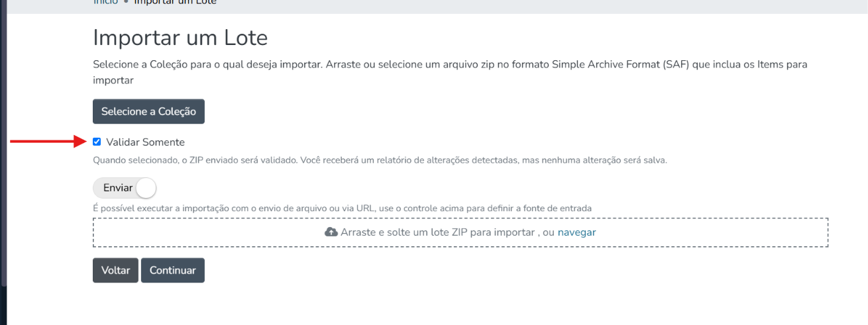The image size is (868, 325).
Task: Click inside the dashed ZIP drop zone
Action: click(461, 232)
